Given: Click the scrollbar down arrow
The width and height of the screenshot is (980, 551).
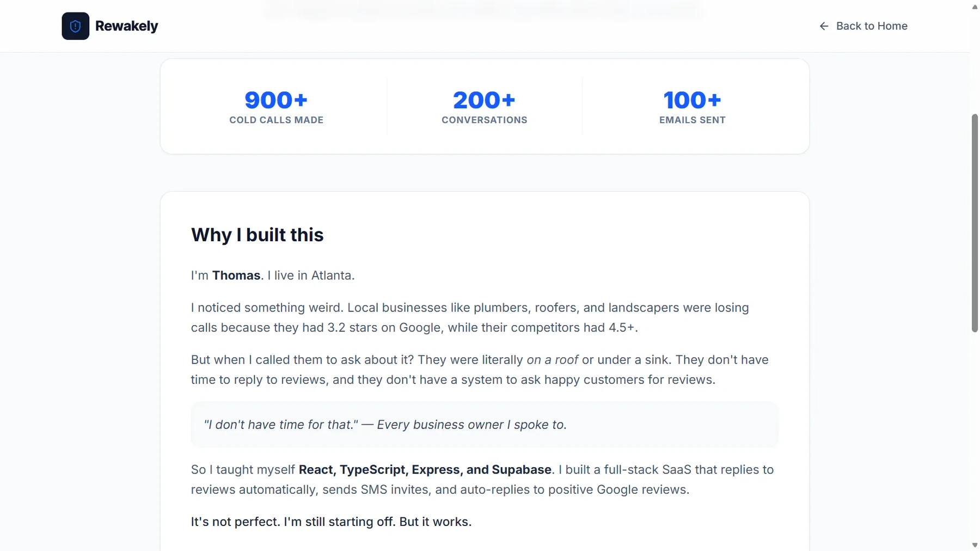Looking at the screenshot, I should coord(975,545).
